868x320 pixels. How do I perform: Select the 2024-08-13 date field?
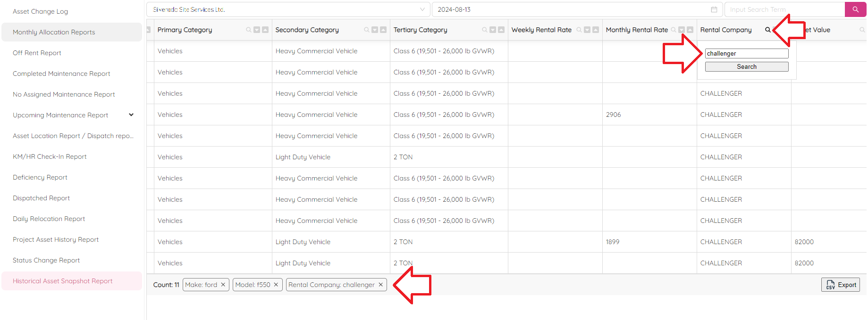pyautogui.click(x=577, y=9)
